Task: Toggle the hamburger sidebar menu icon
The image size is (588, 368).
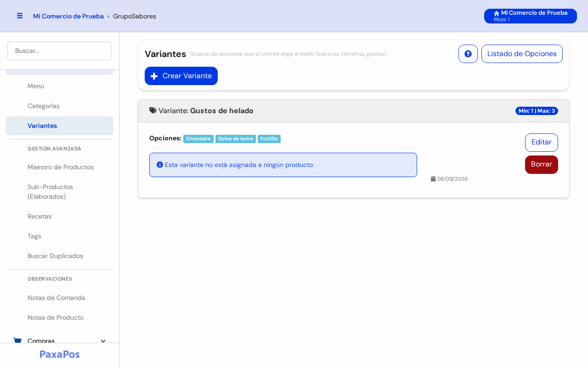Action: (x=20, y=16)
